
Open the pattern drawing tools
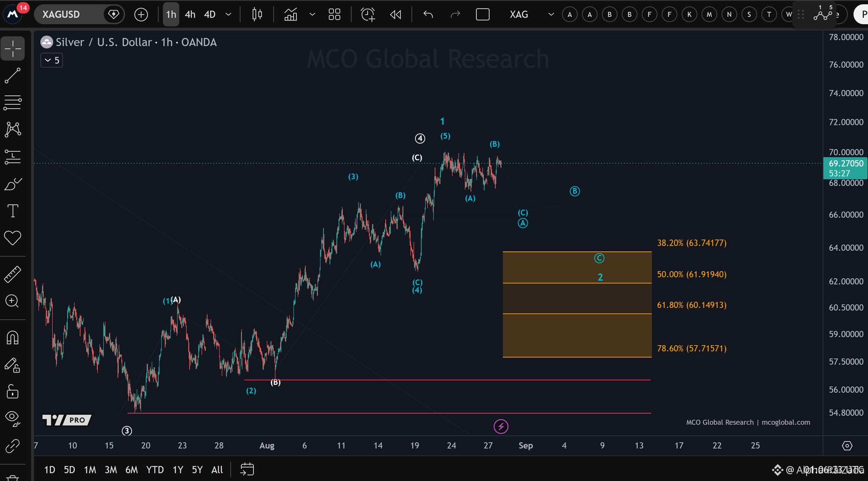(13, 129)
